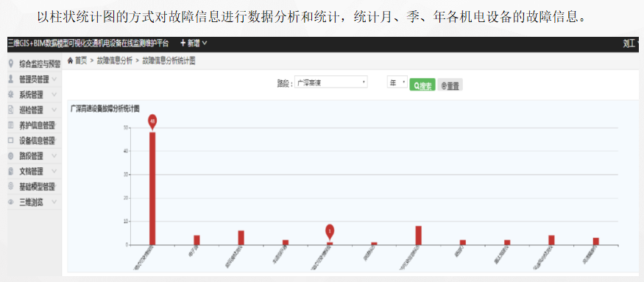Expand the 管理员管理 chevron

[x=54, y=79]
